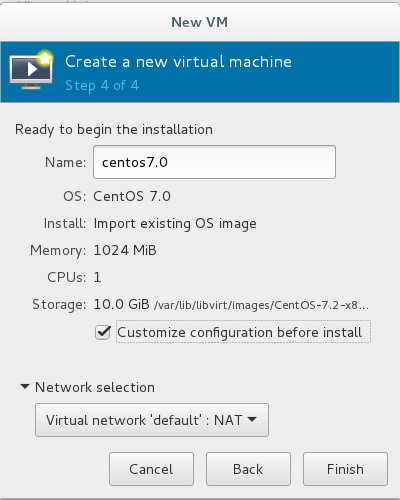The image size is (400, 500).
Task: Click inside the Name text field
Action: [214, 162]
